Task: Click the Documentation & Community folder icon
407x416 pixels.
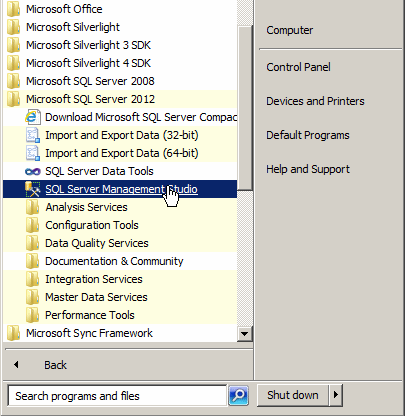Action: (x=33, y=261)
